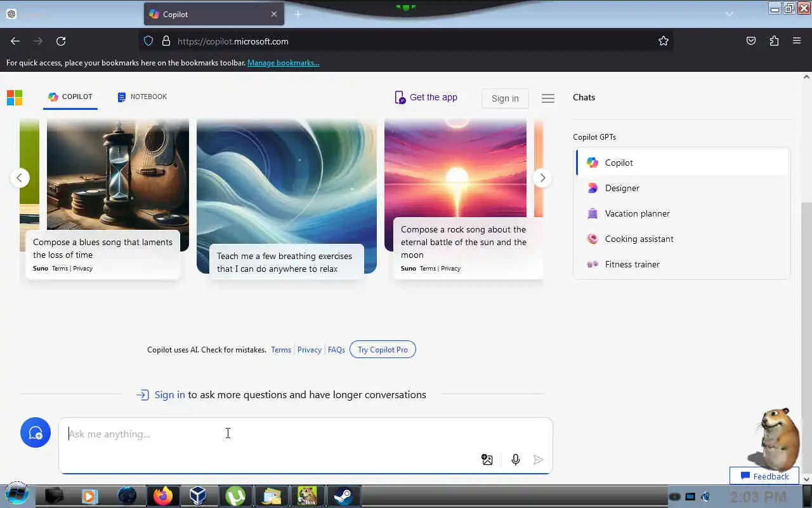Activate the microphone voice input
Screen dimensions: 812x508
(516, 460)
